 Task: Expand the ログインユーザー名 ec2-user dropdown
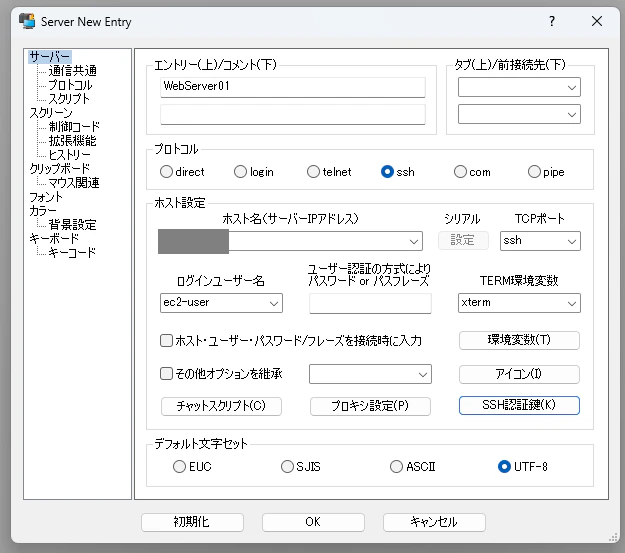tap(221, 303)
